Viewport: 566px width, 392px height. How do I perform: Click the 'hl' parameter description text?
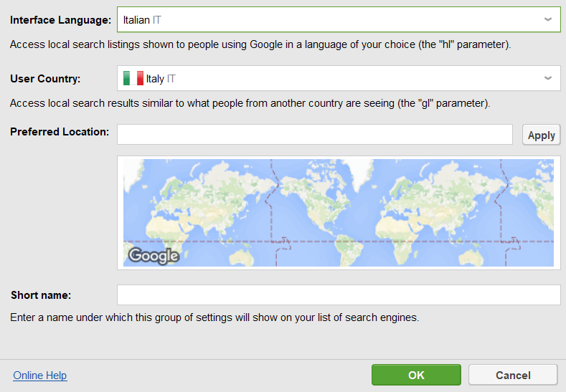click(x=260, y=44)
